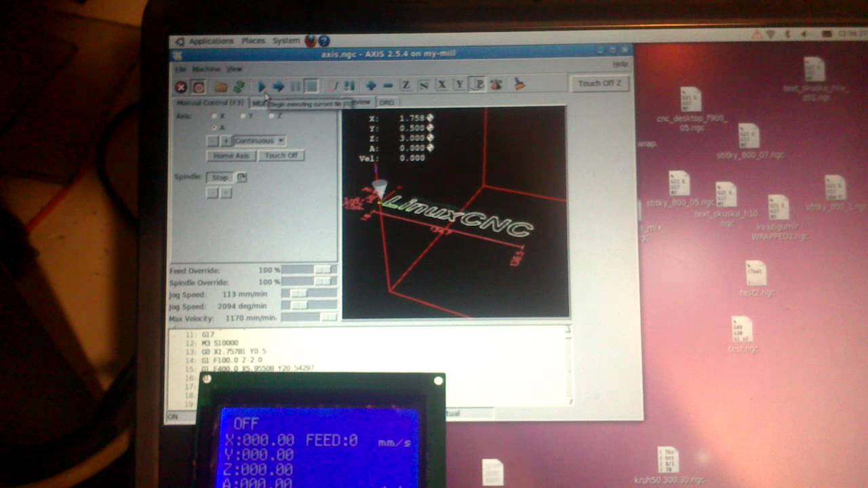The image size is (868, 488).
Task: Switch to rotated Z view
Action: tap(423, 85)
